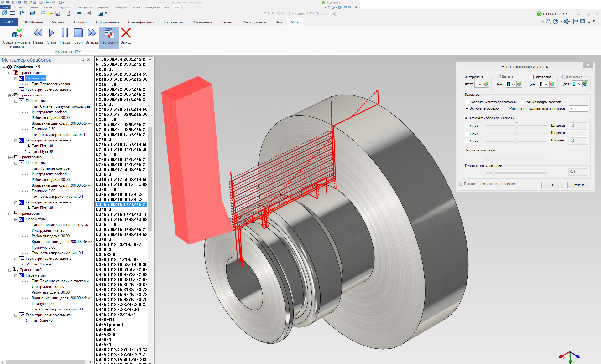Viewport: 601px width, 364px height.
Task: Collapse the Траектория3 tree node
Action: click(x=10, y=95)
